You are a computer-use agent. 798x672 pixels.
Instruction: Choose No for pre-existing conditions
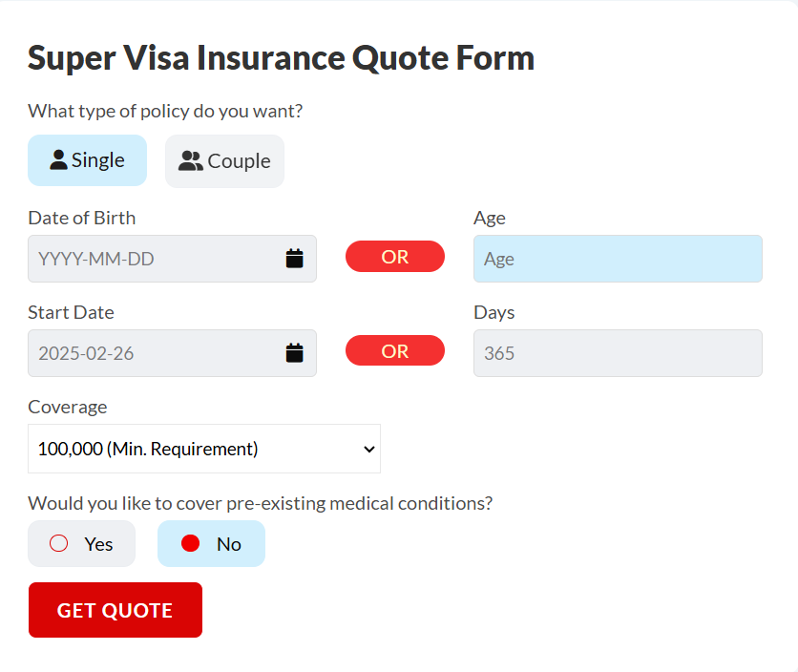click(x=211, y=544)
